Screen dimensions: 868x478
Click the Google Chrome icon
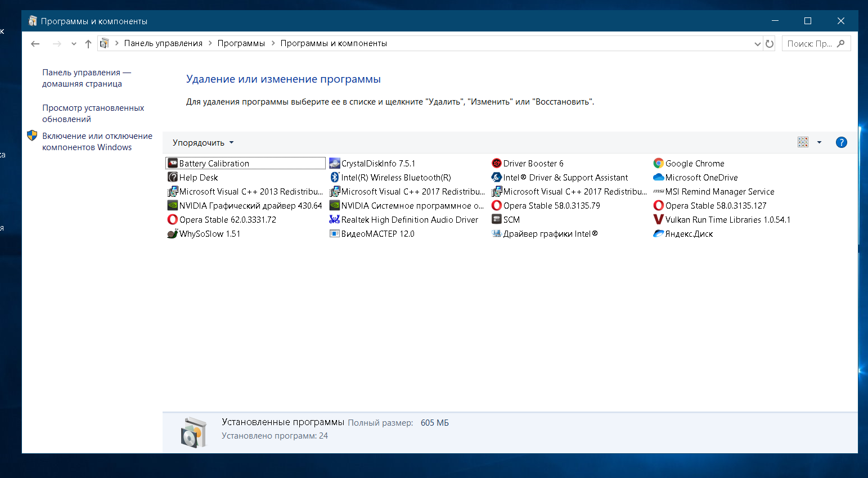(659, 163)
